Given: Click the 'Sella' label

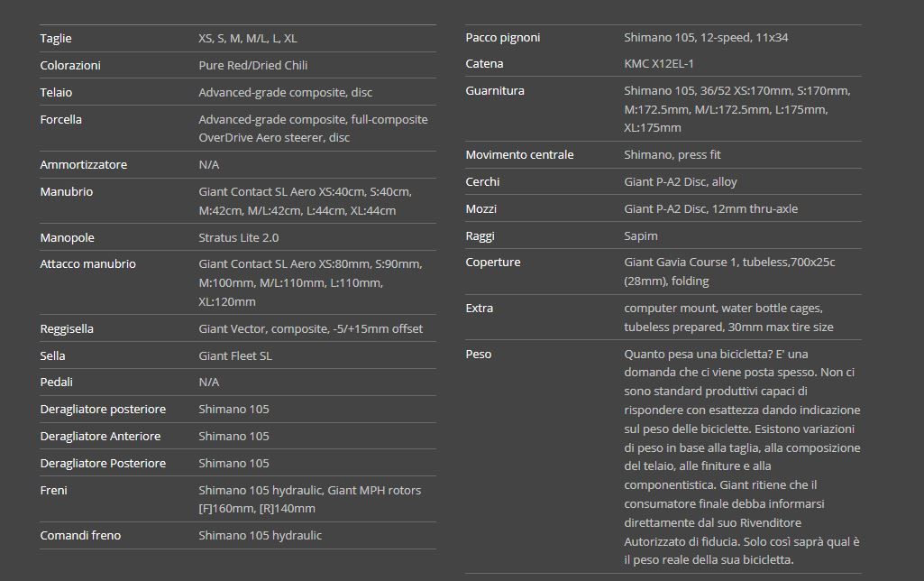Looking at the screenshot, I should pos(52,356).
